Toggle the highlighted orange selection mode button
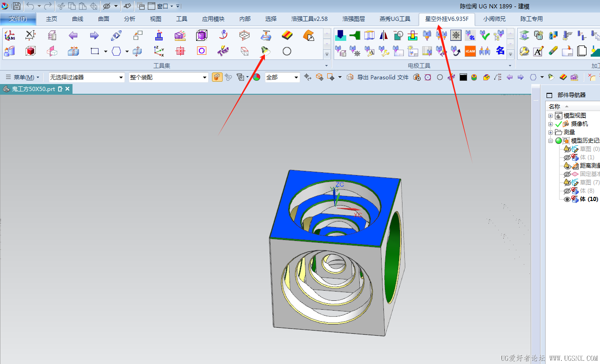 217,77
